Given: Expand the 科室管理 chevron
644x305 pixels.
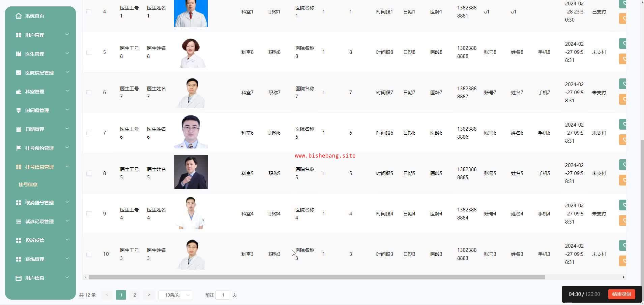Looking at the screenshot, I should (67, 91).
